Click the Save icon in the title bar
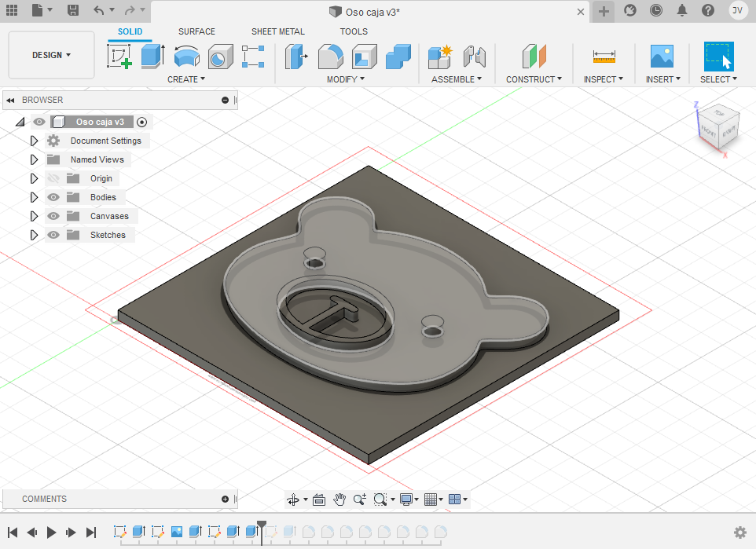Image resolution: width=756 pixels, height=549 pixels. [73, 11]
